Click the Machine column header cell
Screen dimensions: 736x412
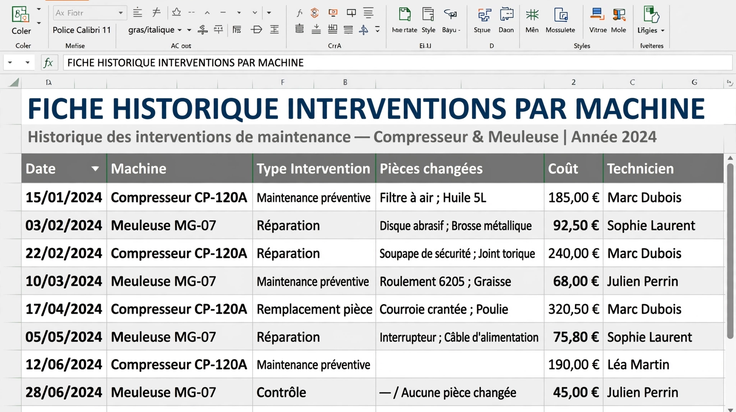click(x=180, y=168)
